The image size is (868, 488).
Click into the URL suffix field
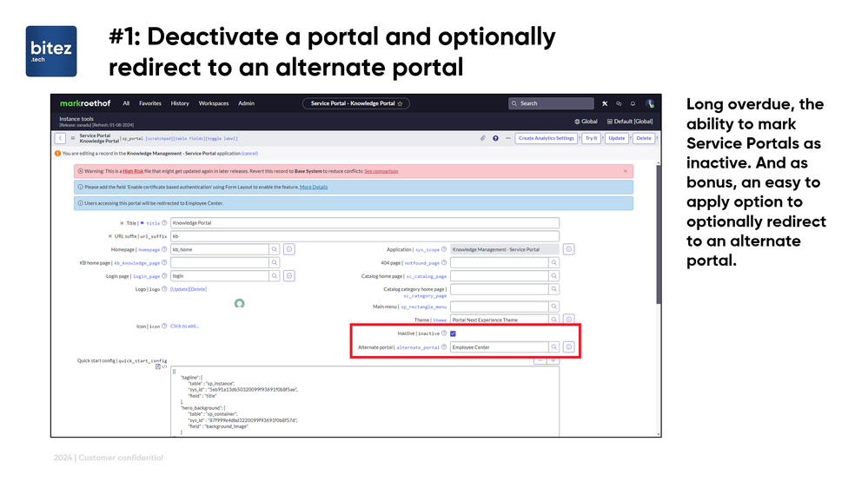point(365,236)
